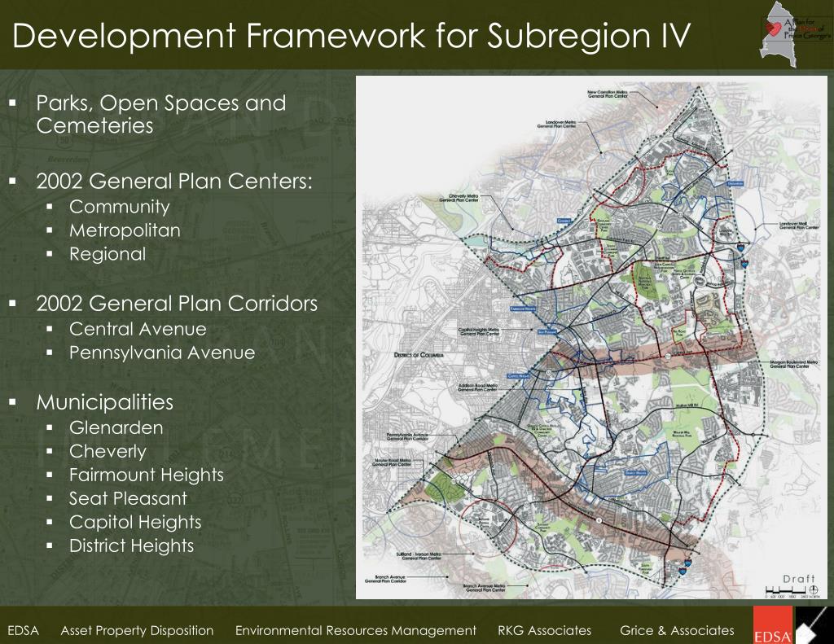The height and width of the screenshot is (644, 834).
Task: Click District Heights list entry
Action: [131, 545]
